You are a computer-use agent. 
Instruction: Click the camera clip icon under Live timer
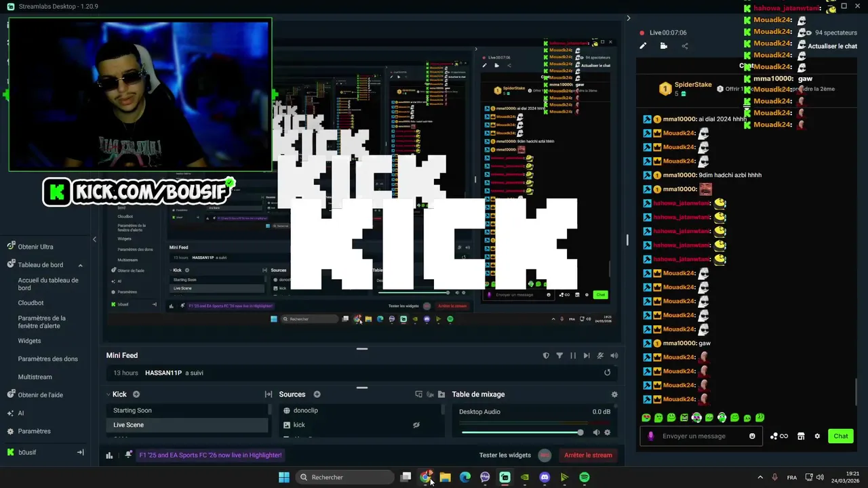pyautogui.click(x=664, y=46)
